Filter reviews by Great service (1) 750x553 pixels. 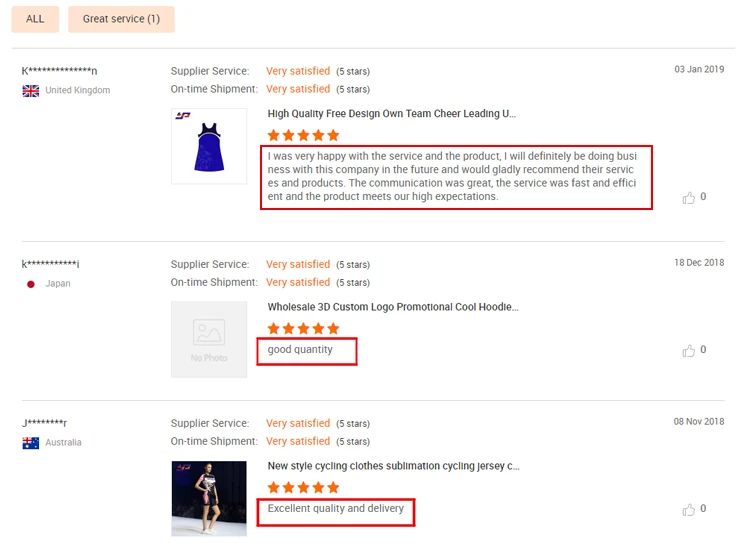pyautogui.click(x=121, y=19)
